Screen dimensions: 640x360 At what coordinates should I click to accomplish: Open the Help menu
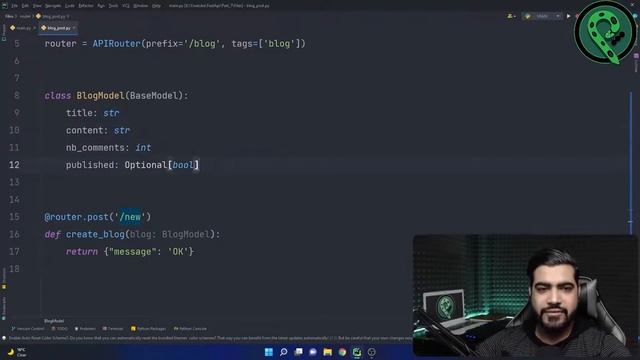[x=156, y=6]
